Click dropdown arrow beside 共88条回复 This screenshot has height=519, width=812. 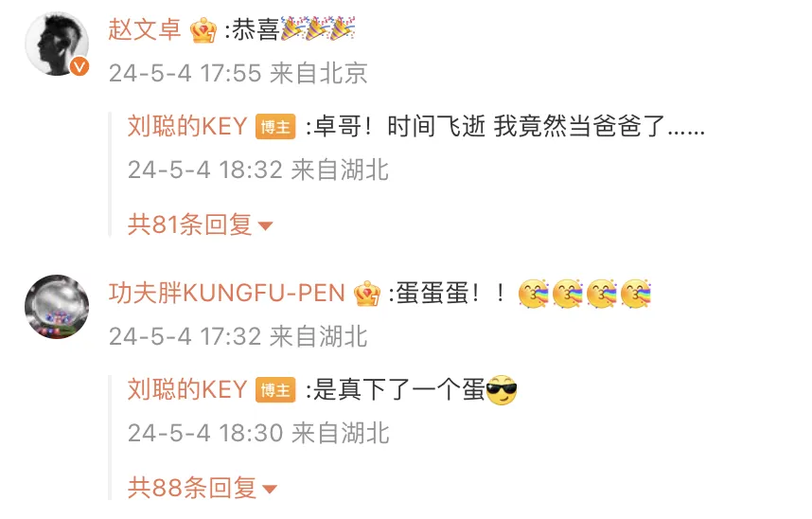pyautogui.click(x=270, y=490)
